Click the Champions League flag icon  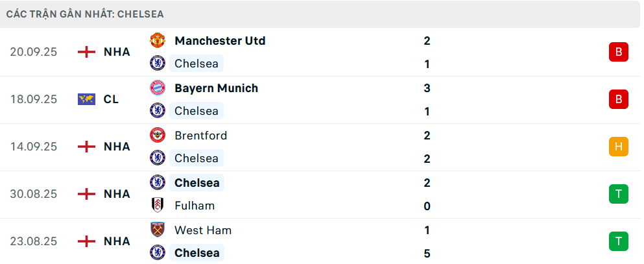(x=86, y=99)
